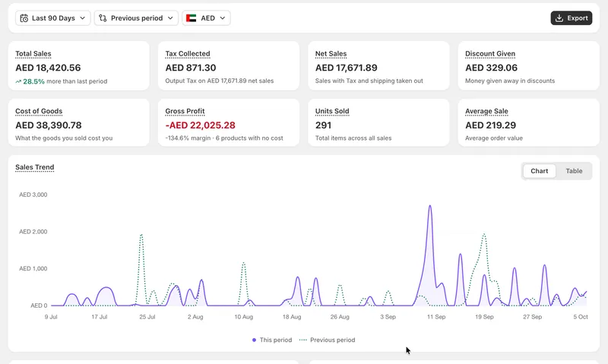
Task: Switch Sales Trend to Chart view
Action: pyautogui.click(x=540, y=171)
